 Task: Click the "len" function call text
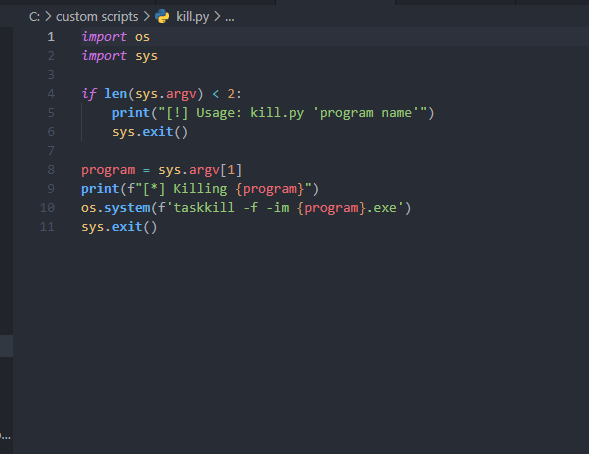tap(116, 94)
